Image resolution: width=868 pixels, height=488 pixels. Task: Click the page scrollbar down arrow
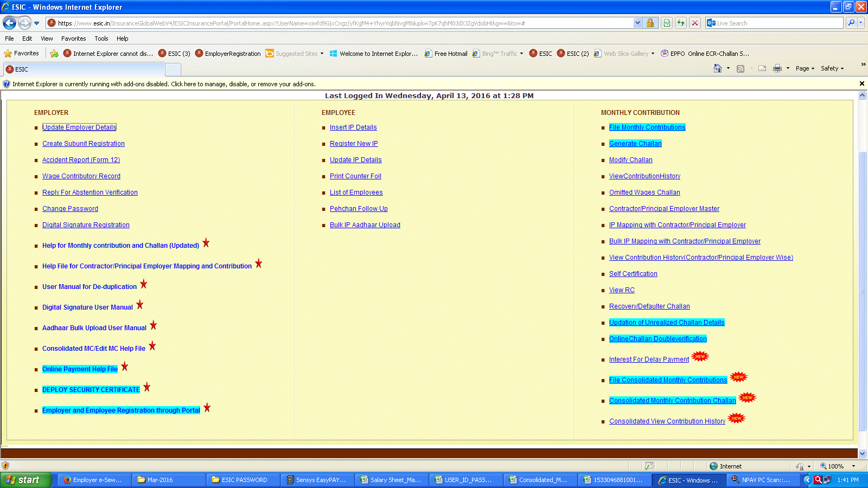(863, 453)
